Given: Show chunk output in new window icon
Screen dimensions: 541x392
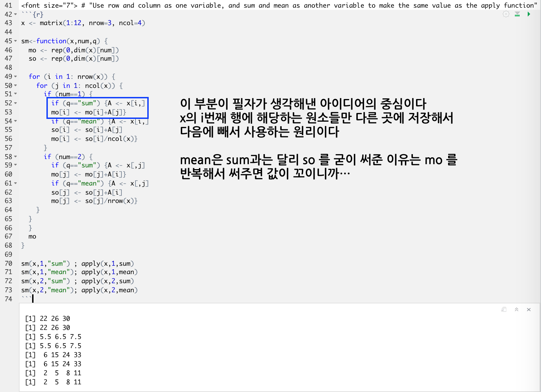Looking at the screenshot, I should (x=504, y=309).
